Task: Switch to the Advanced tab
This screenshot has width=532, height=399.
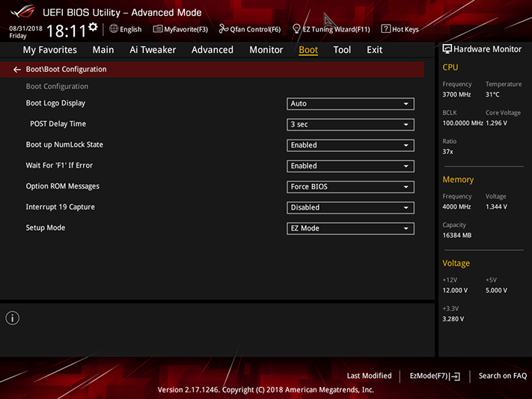Action: coord(213,50)
